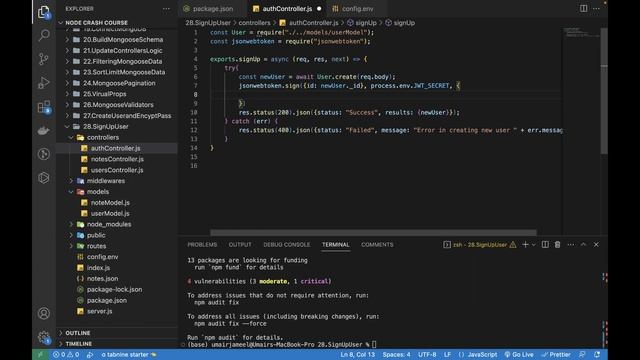Expand the 20.BuildMongooseSchema folder
Screen dimensions: 640x360
[x=117, y=40]
